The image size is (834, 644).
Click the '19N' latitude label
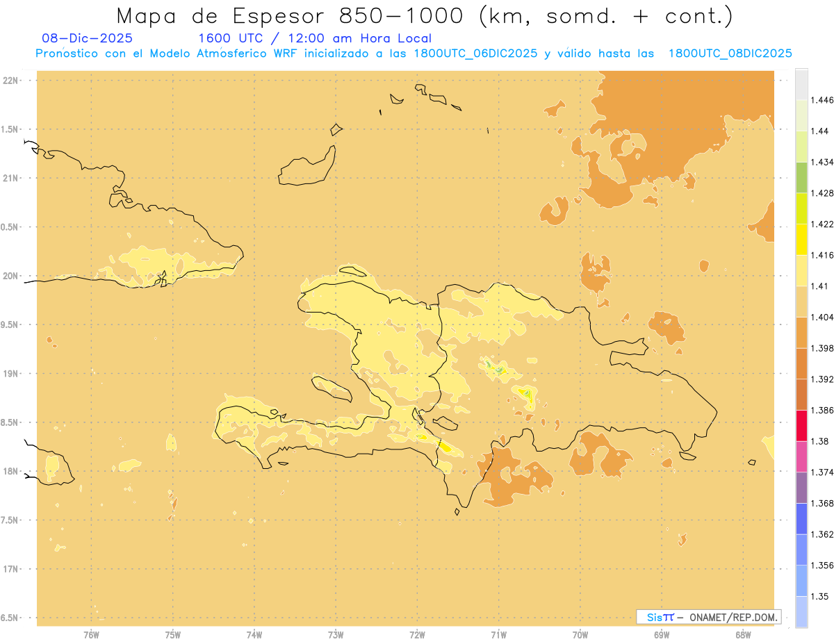click(x=10, y=374)
